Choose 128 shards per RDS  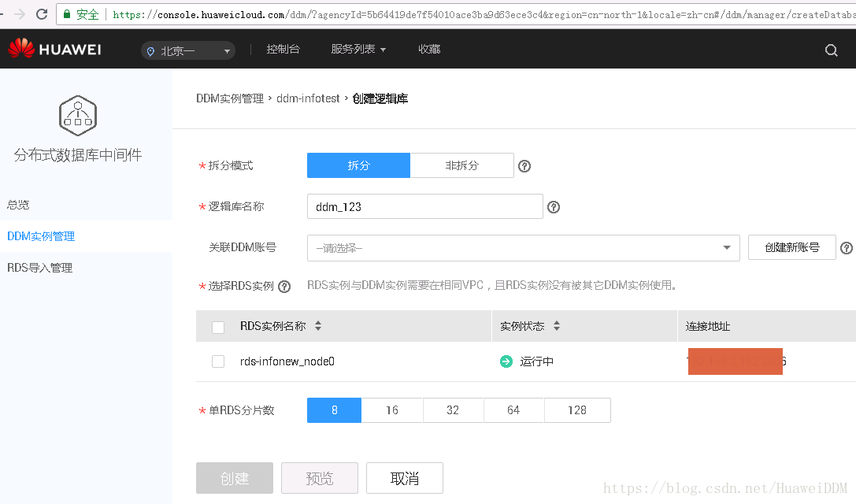tap(577, 410)
